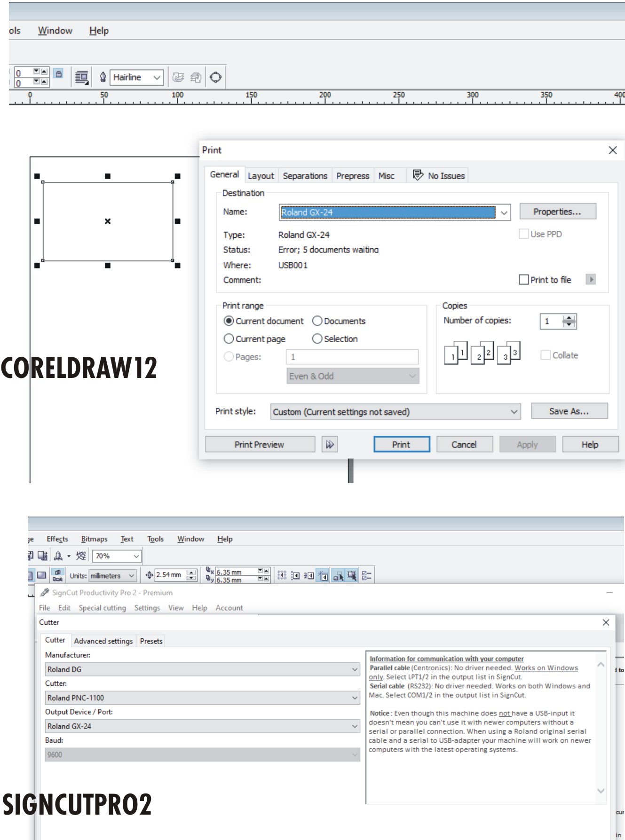This screenshot has width=625, height=840.
Task: Click the duplicate distance x icon
Action: tap(210, 571)
